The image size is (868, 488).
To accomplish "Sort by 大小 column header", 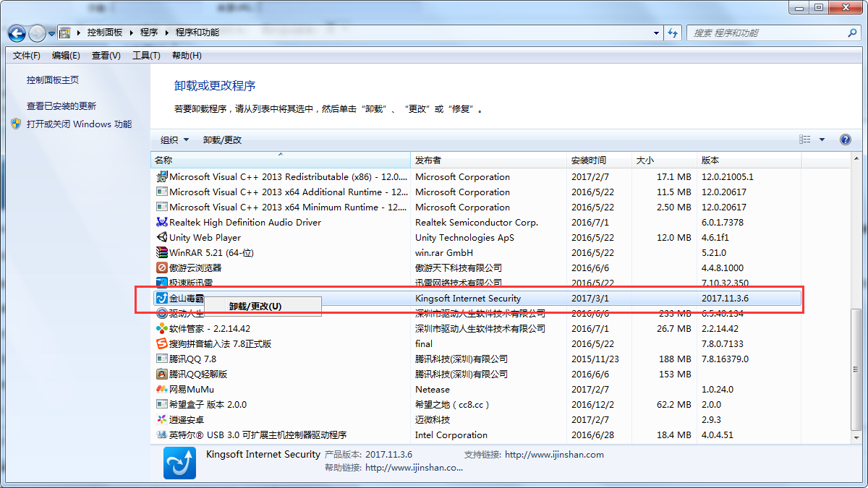I will click(x=665, y=160).
